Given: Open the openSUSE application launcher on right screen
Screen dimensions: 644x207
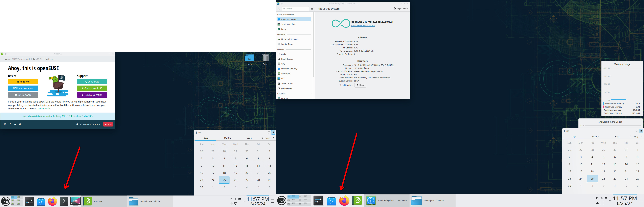Looking at the screenshot, I should (282, 201).
